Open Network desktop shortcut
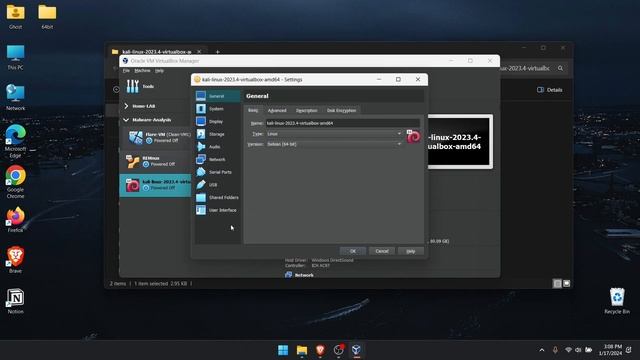The image size is (640, 360). (16, 97)
